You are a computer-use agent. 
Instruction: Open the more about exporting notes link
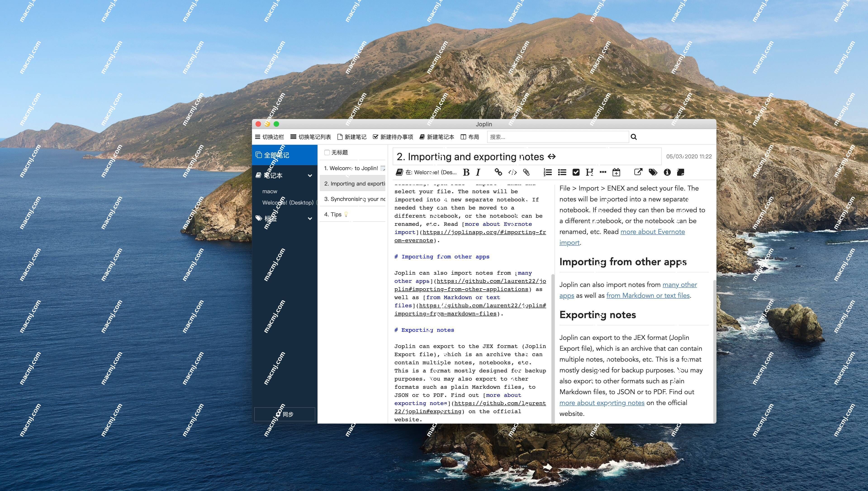point(602,403)
